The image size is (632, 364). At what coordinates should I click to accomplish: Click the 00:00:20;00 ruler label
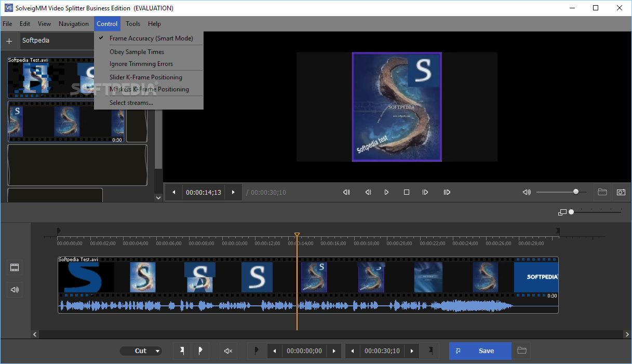pos(399,244)
